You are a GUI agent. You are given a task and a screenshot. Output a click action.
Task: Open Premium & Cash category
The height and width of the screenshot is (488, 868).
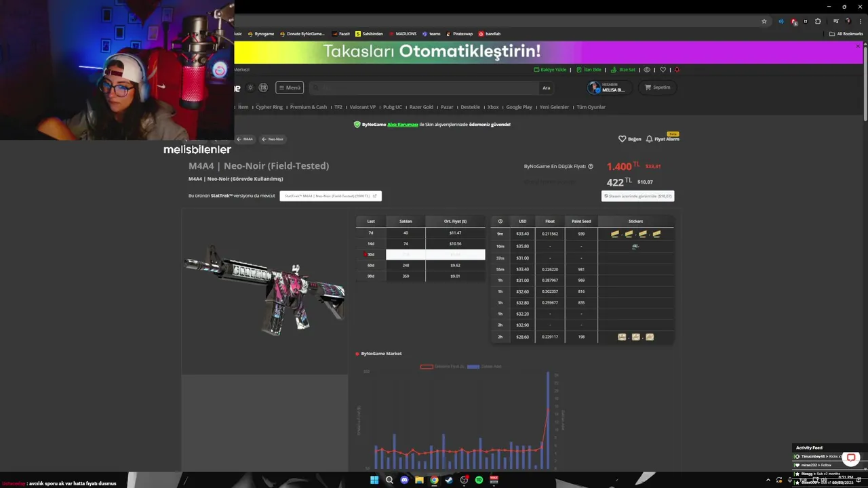click(309, 107)
